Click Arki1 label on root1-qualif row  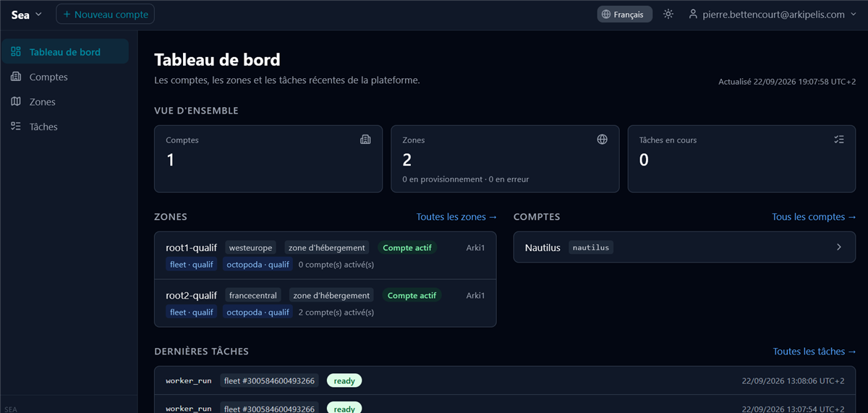coord(475,247)
